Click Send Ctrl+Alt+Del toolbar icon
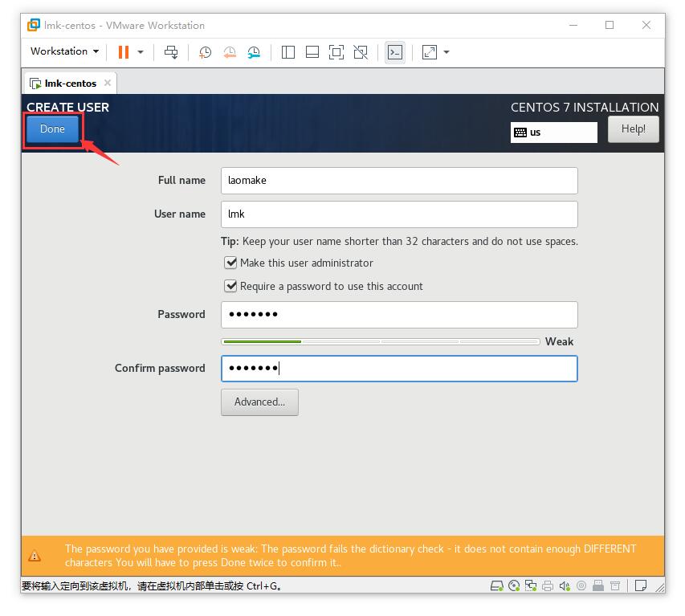Viewport: 685px width, 616px height. coord(171,52)
